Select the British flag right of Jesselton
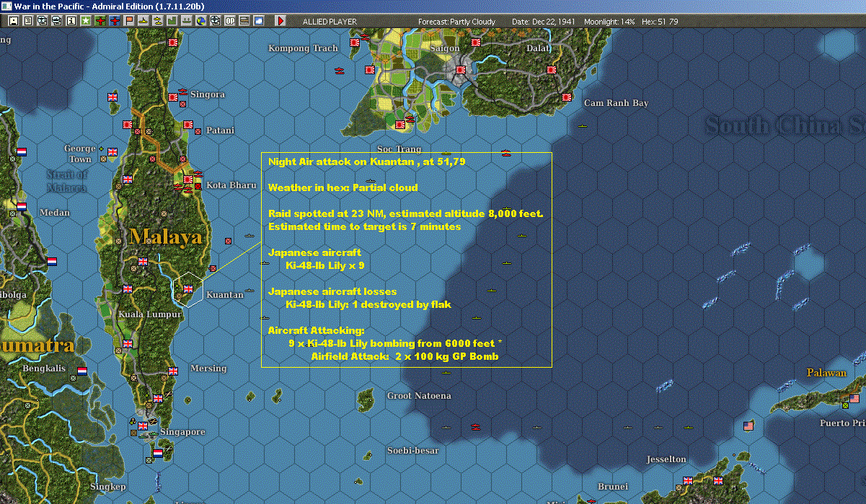This screenshot has width=866, height=504. tap(718, 480)
